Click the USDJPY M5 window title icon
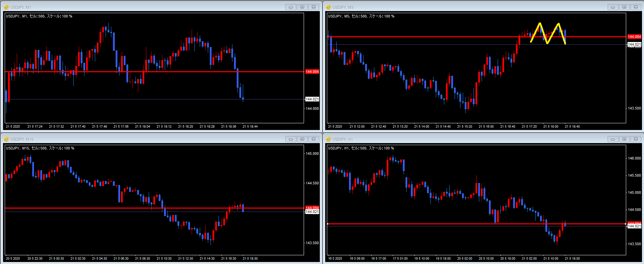 click(329, 7)
